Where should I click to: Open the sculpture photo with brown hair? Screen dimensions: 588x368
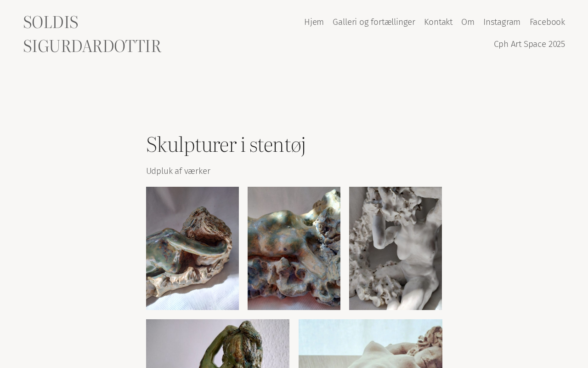point(192,248)
